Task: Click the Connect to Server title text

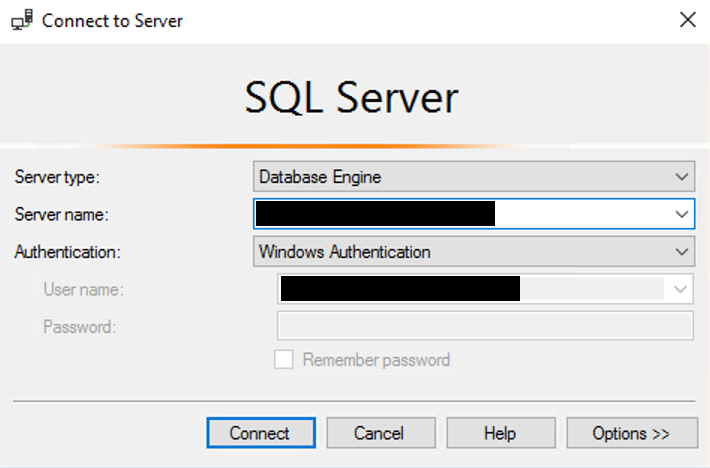Action: pos(112,21)
